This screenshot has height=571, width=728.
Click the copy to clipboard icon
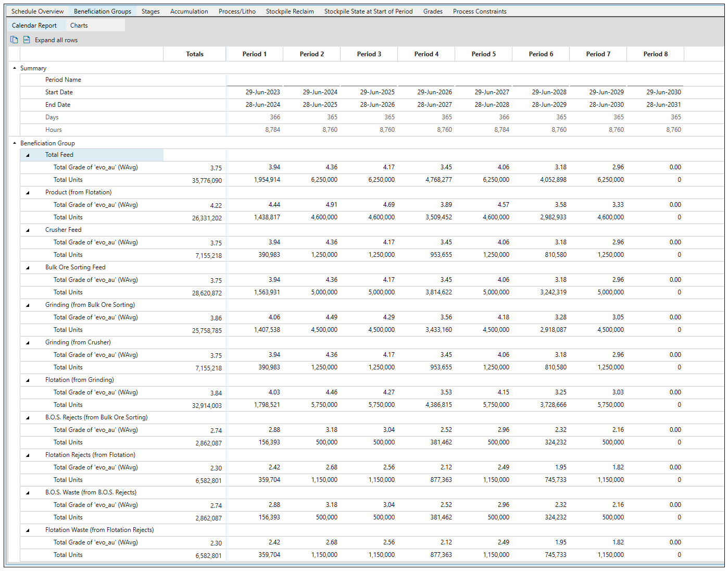pyautogui.click(x=14, y=40)
